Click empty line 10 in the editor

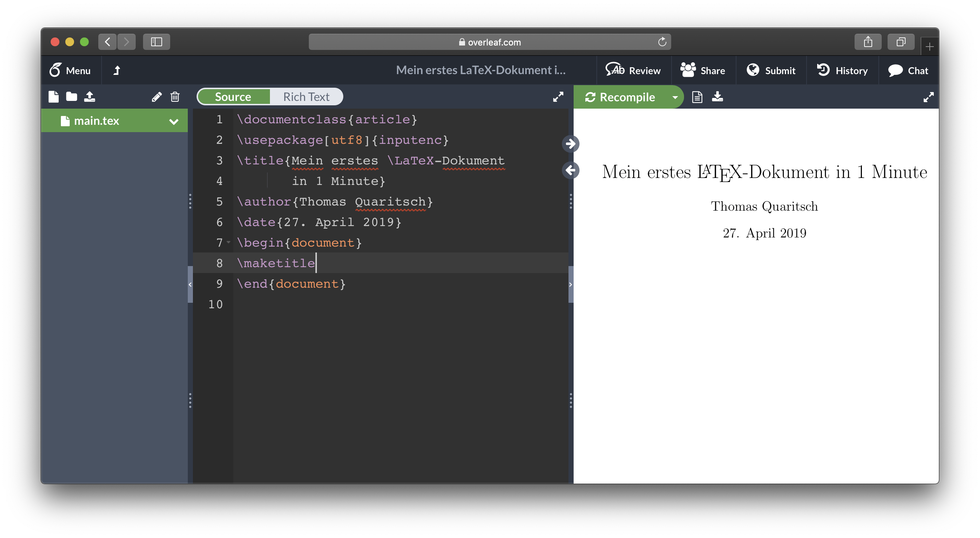[401, 305]
